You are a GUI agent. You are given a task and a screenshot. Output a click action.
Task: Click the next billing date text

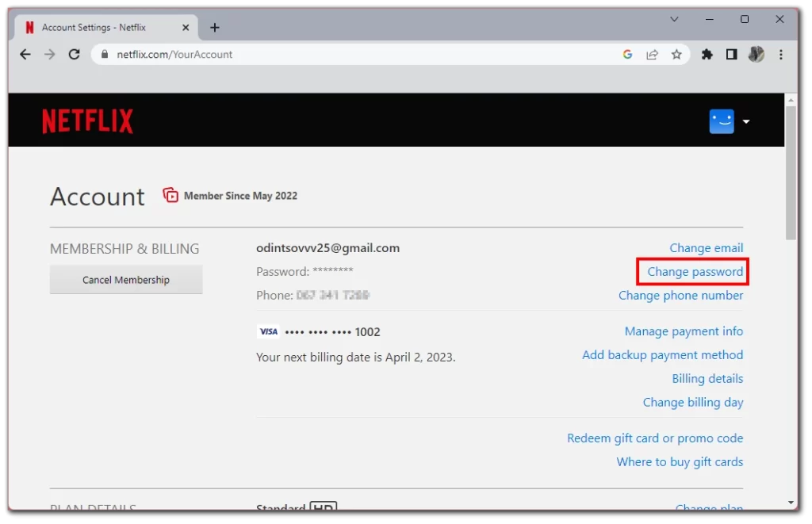pyautogui.click(x=356, y=358)
